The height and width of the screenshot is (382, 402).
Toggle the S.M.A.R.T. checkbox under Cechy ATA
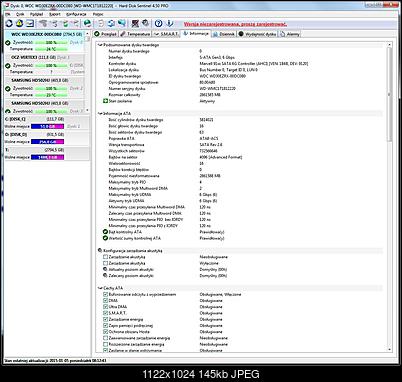pos(105,313)
